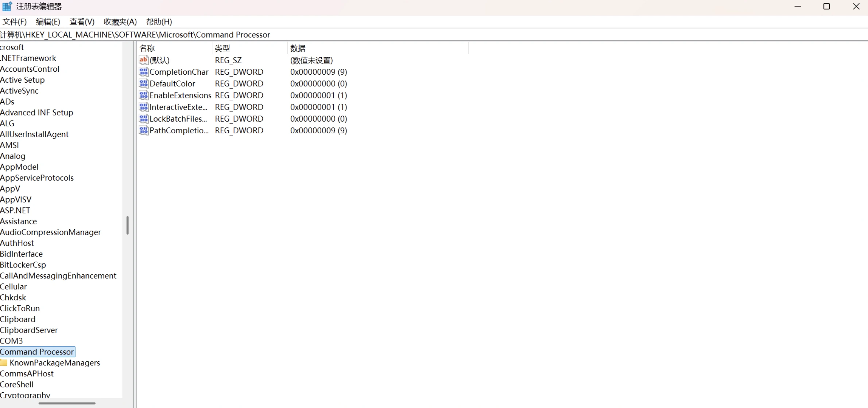This screenshot has height=408, width=868.
Task: Select the AuthHost key
Action: [17, 243]
